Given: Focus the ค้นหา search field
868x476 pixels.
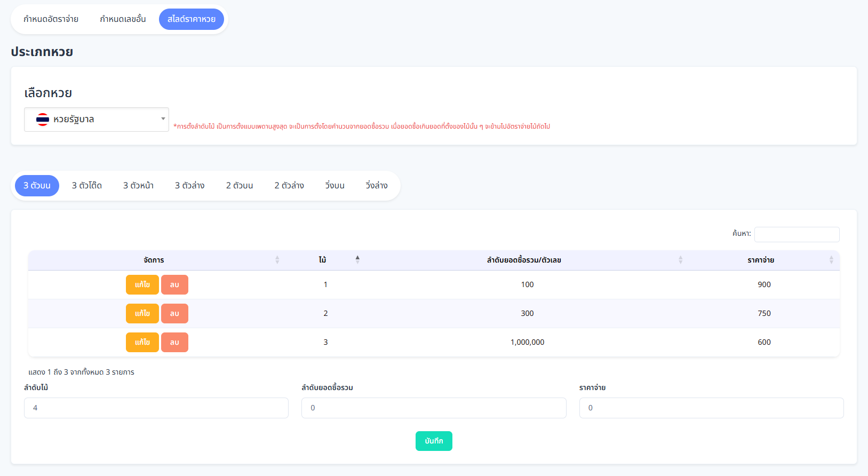Looking at the screenshot, I should pyautogui.click(x=797, y=234).
